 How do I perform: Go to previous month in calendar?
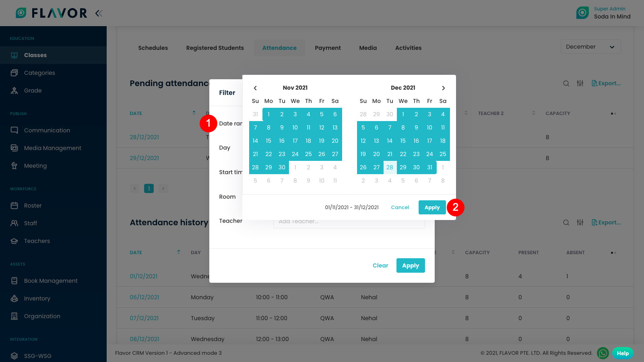pyautogui.click(x=255, y=88)
